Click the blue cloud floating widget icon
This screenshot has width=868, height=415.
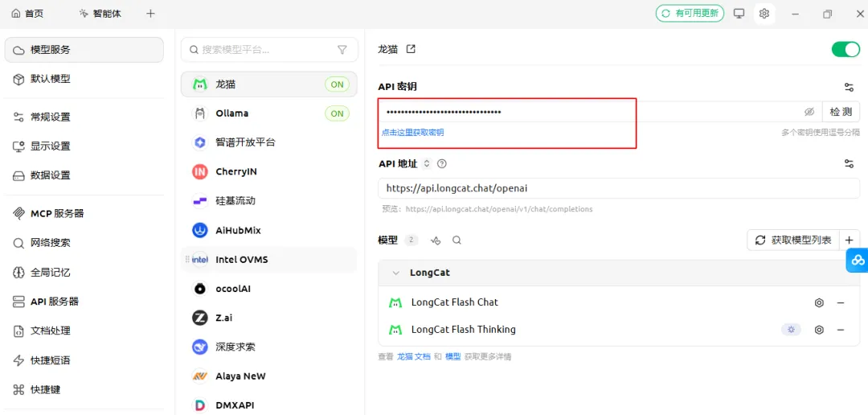point(858,260)
